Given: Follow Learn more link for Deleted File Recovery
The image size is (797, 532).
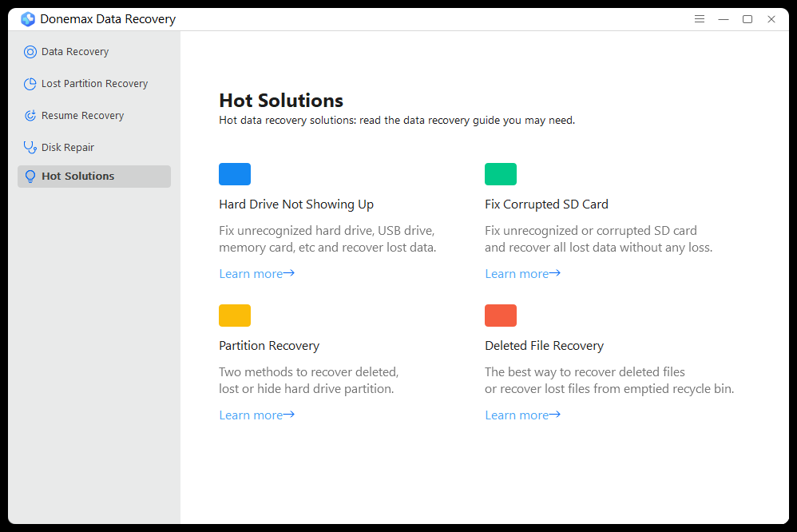Looking at the screenshot, I should point(522,415).
